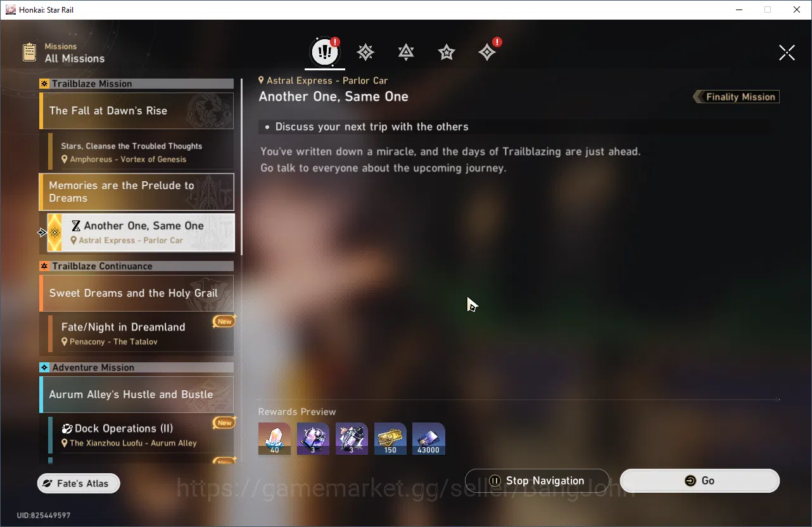Open Fate's Atlas
Image resolution: width=812 pixels, height=527 pixels.
(79, 483)
